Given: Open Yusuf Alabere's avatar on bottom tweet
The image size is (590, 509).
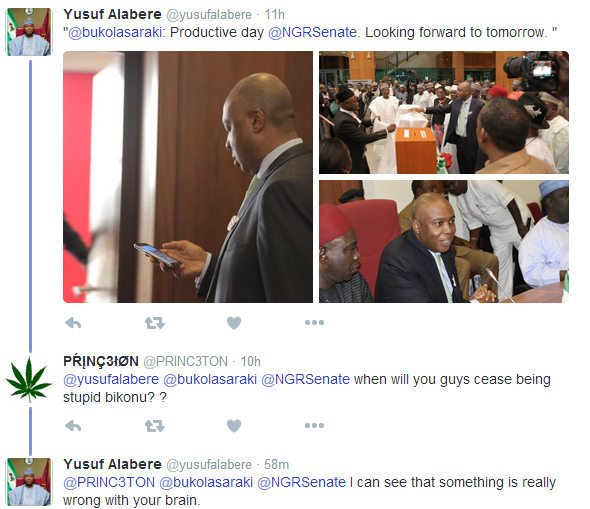Looking at the screenshot, I should click(29, 482).
